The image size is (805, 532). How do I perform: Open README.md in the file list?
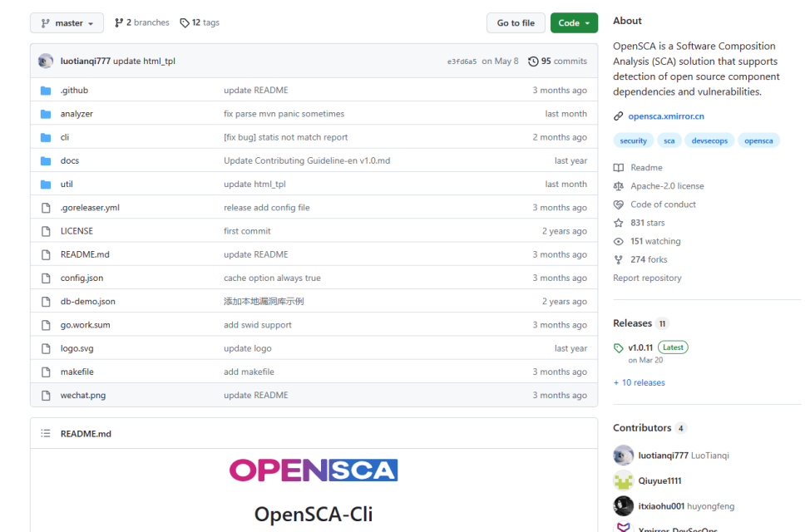click(x=85, y=254)
